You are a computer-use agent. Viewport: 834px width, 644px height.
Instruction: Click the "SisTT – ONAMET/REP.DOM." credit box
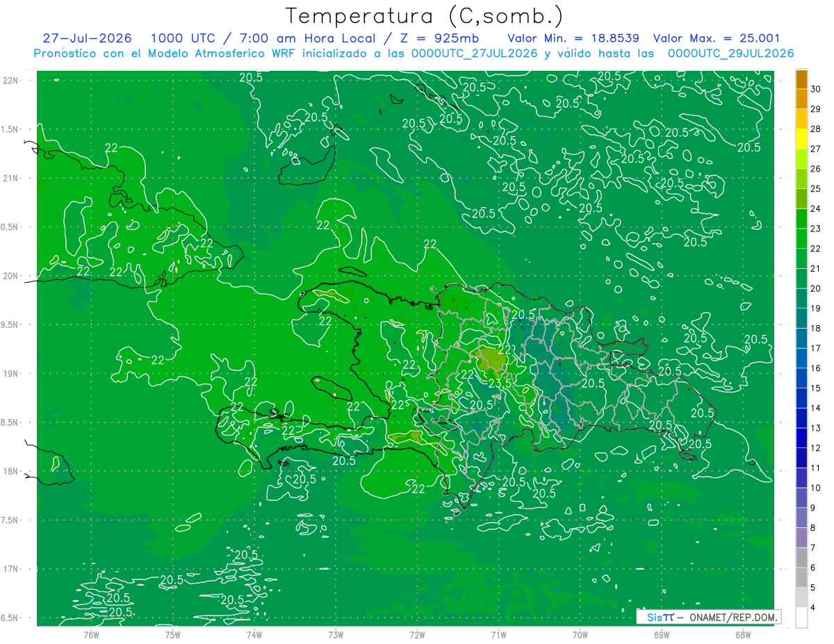click(708, 617)
